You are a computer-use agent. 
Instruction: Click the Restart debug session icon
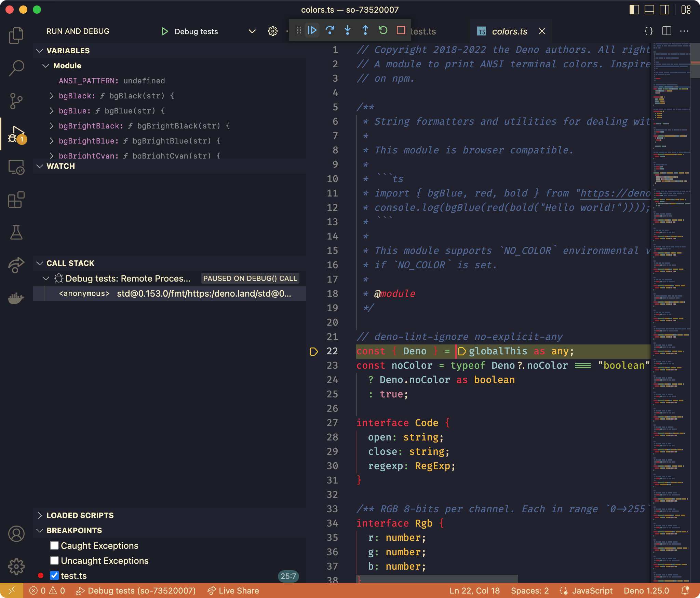coord(383,30)
